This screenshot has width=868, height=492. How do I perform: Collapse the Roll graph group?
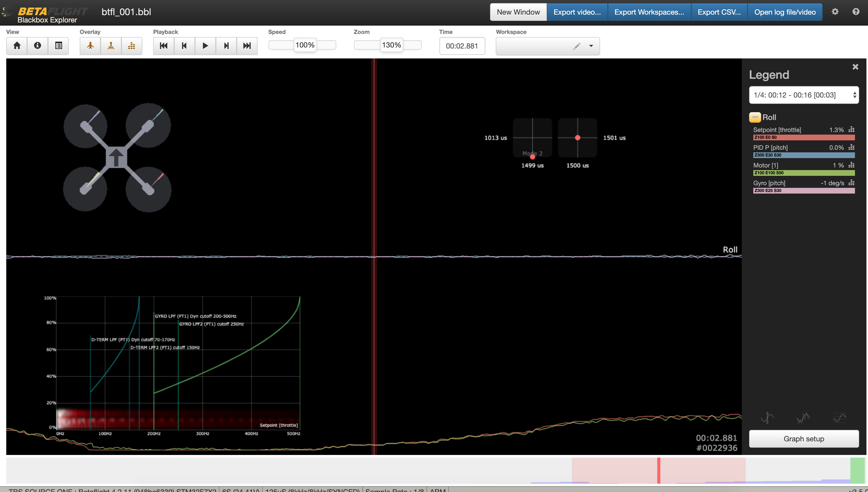[x=755, y=117]
